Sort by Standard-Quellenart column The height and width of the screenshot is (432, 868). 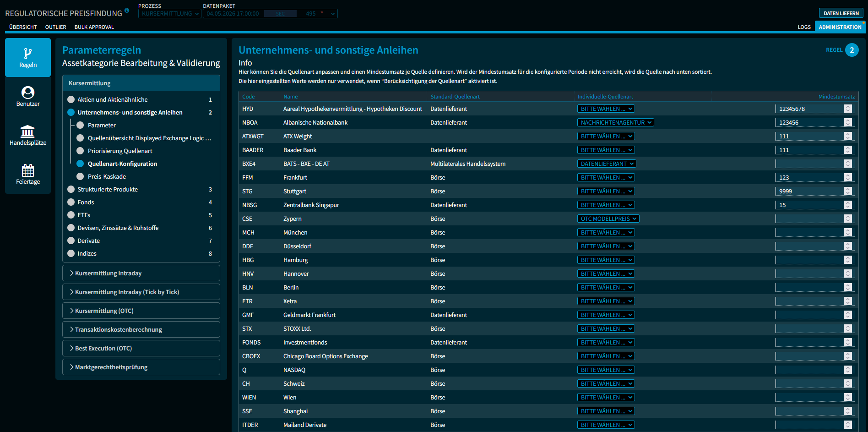coord(455,97)
